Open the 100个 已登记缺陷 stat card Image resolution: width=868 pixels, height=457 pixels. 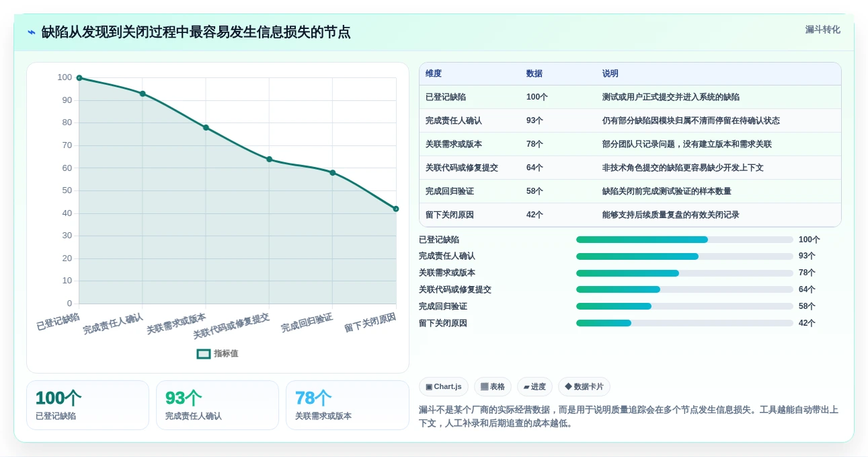(x=87, y=405)
